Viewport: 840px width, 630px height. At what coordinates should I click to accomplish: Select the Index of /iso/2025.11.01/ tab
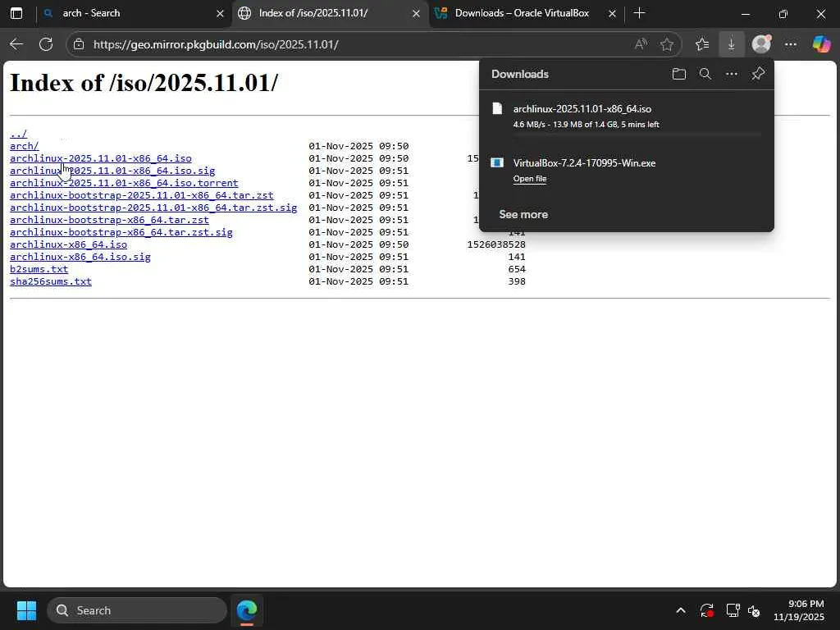pos(330,13)
